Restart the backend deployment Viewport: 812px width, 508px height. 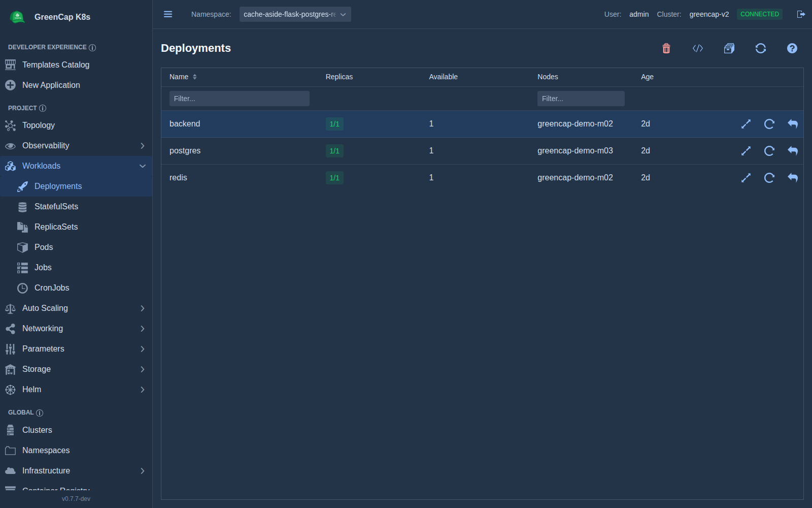[769, 124]
